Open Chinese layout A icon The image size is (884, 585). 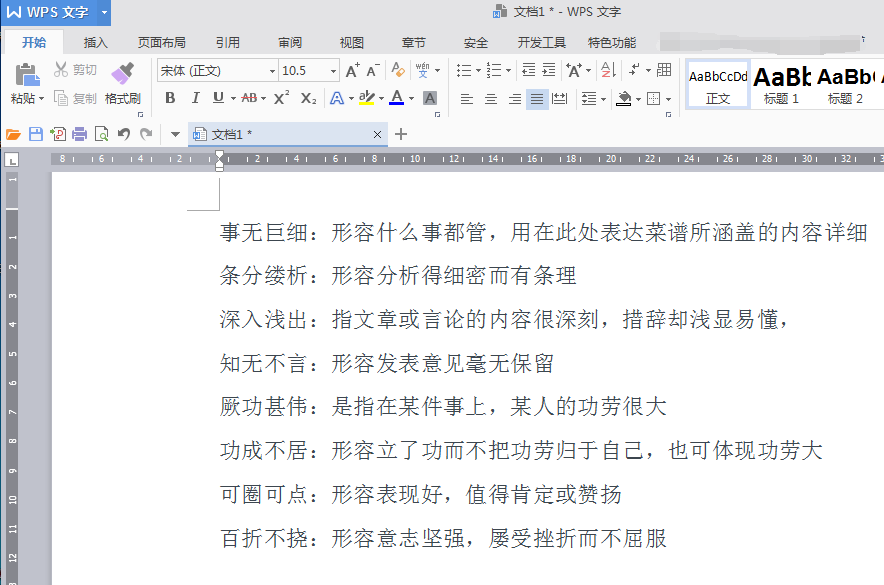point(574,70)
